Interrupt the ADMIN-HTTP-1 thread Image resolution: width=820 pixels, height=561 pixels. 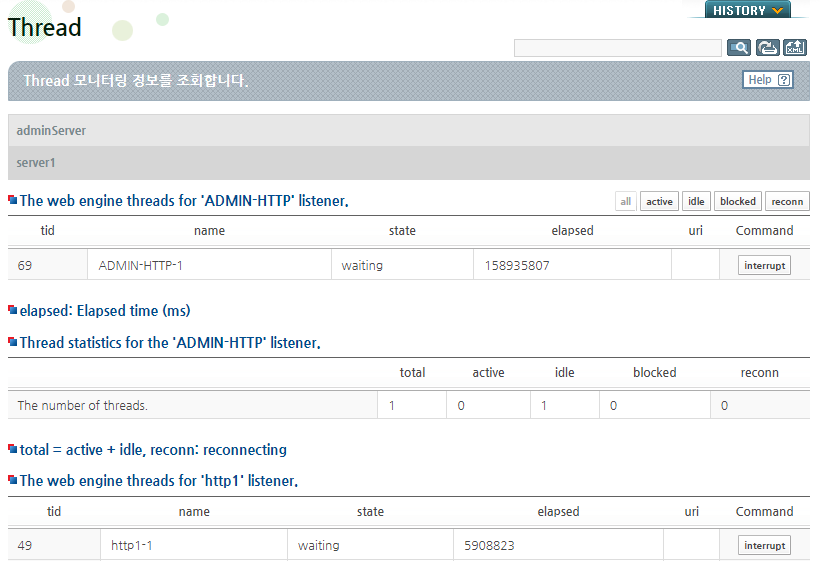[765, 265]
